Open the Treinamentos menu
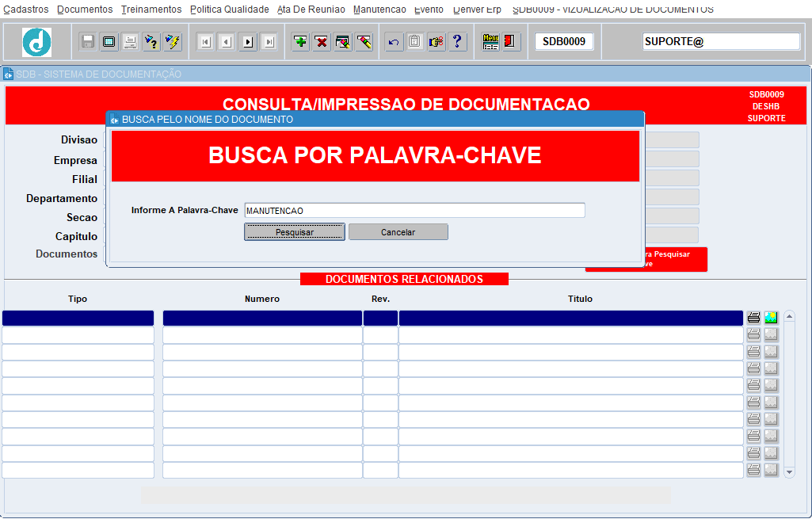 click(x=151, y=10)
